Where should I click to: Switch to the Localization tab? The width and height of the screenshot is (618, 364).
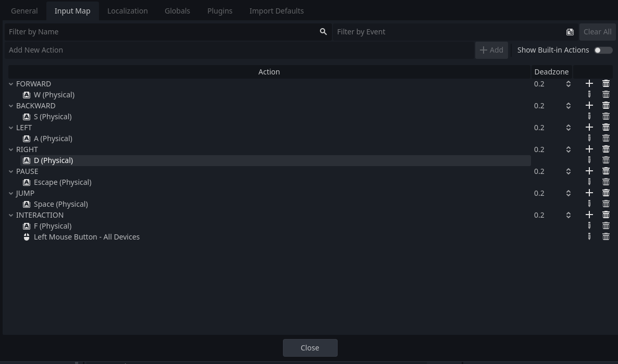[127, 11]
